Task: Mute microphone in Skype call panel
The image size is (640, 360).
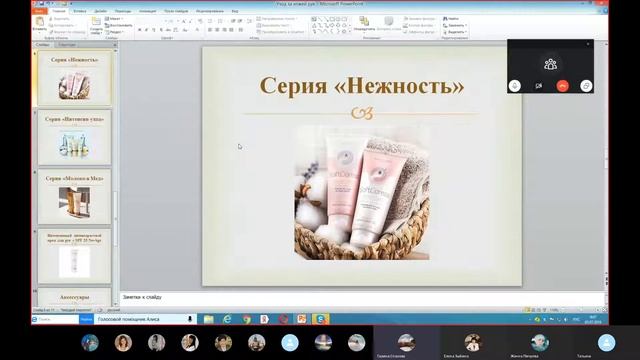Action: (x=515, y=86)
